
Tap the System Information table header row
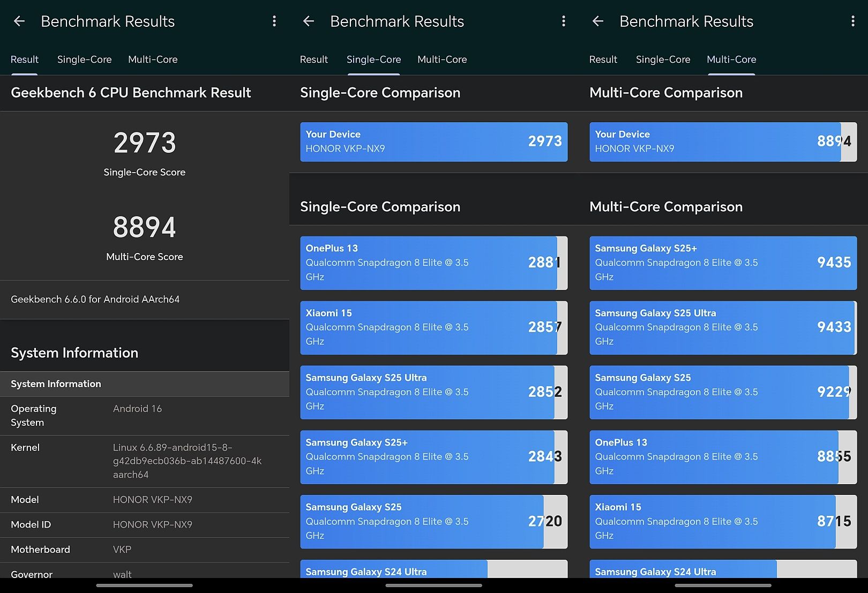tap(145, 384)
